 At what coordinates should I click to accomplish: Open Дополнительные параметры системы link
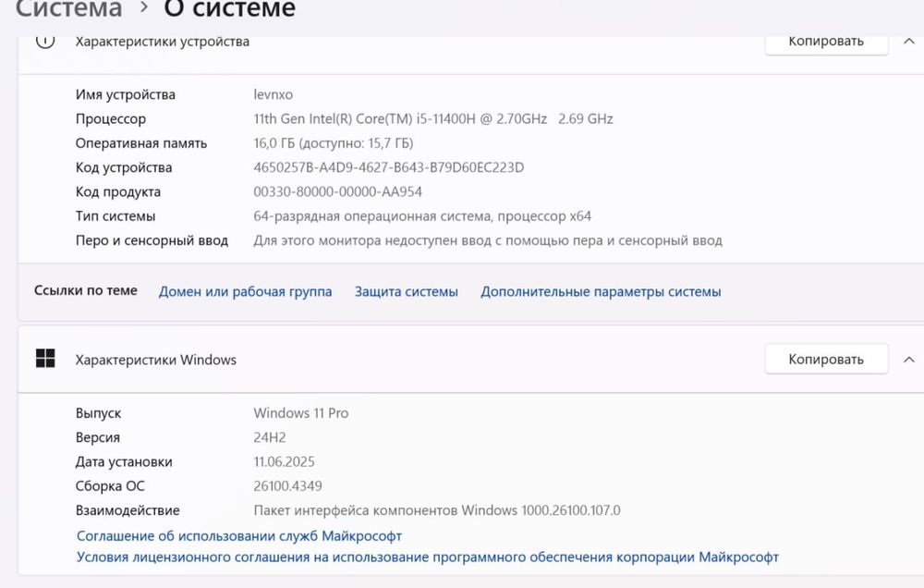(x=601, y=292)
